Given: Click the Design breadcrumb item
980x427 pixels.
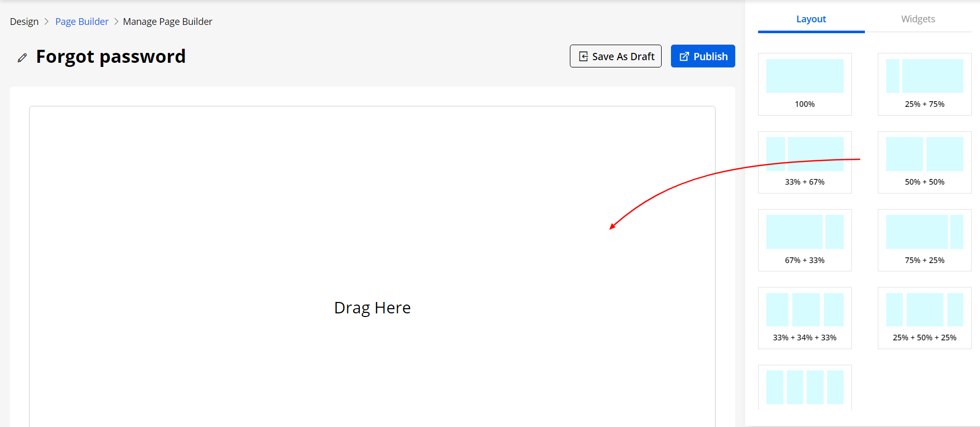Looking at the screenshot, I should pos(24,22).
